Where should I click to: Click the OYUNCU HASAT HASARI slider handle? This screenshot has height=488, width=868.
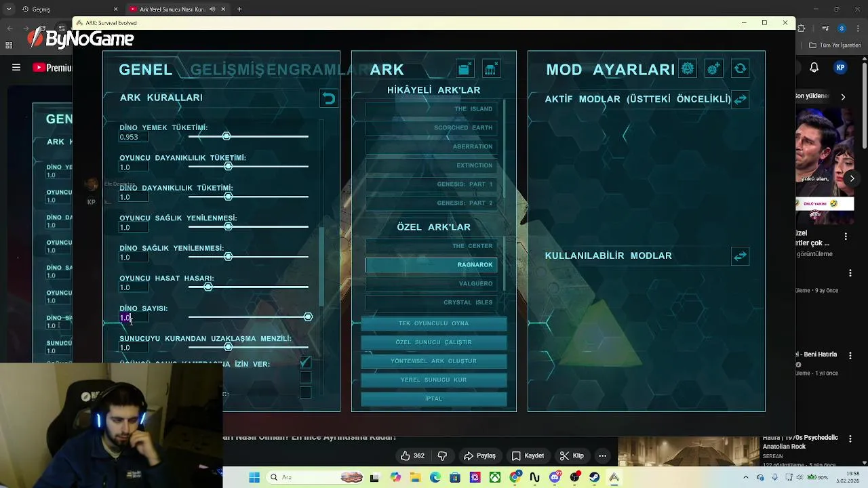208,287
